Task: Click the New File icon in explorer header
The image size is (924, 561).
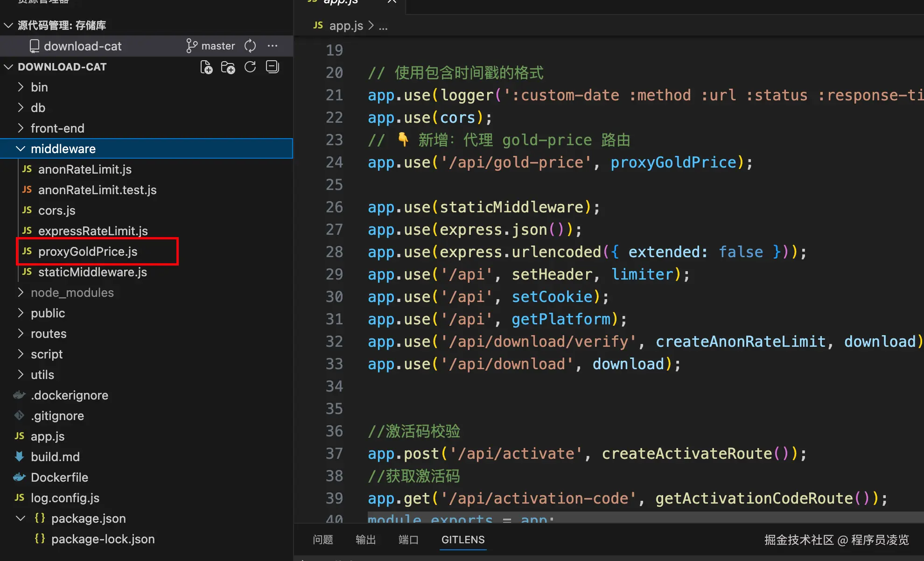Action: (206, 67)
